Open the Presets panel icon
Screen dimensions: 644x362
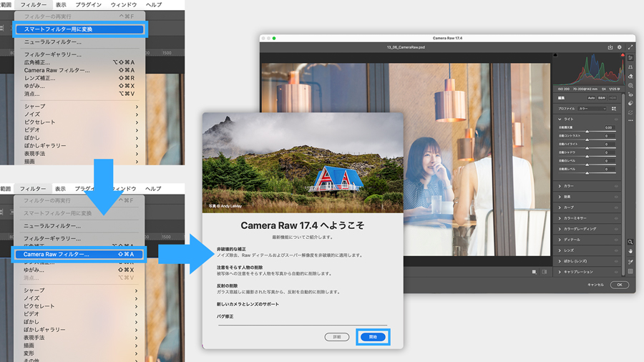click(x=630, y=104)
